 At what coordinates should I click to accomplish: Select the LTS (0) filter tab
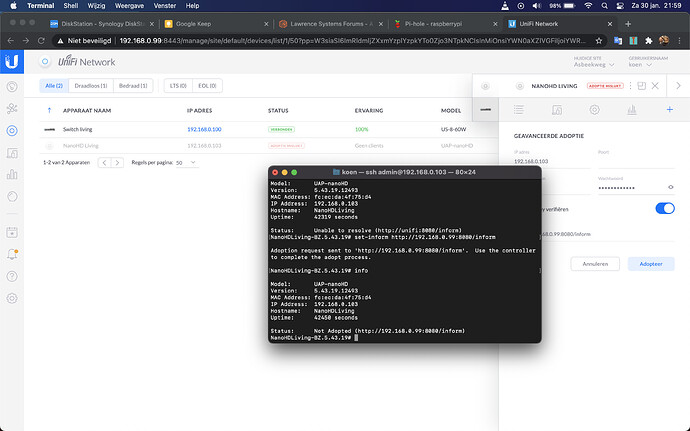click(178, 86)
